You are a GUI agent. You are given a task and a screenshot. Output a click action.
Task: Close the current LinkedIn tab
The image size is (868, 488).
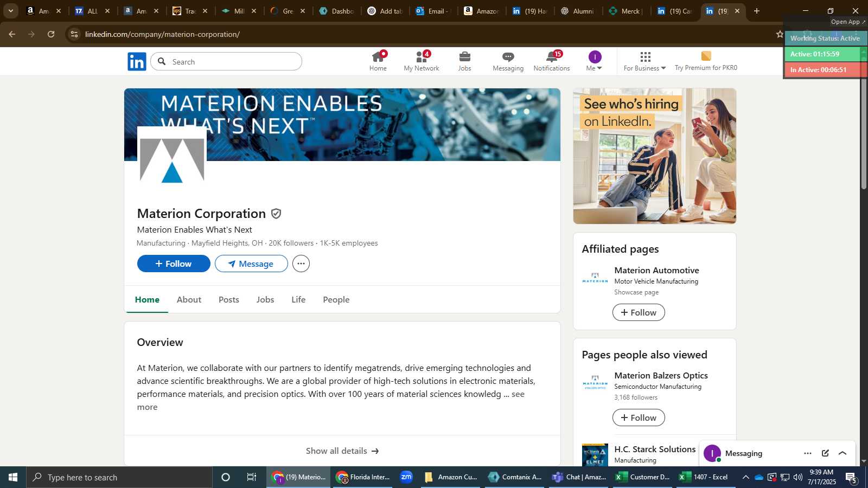click(x=737, y=11)
